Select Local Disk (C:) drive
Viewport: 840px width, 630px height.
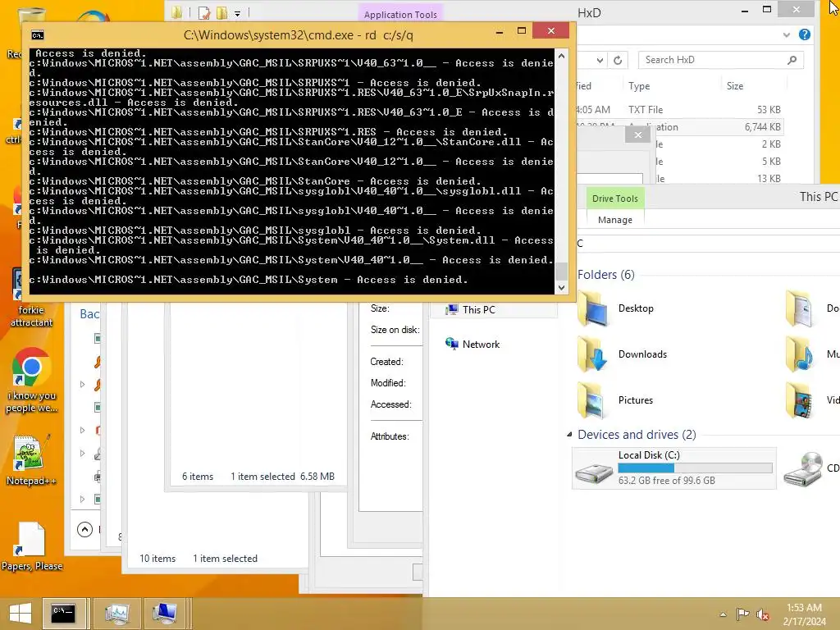click(x=674, y=468)
